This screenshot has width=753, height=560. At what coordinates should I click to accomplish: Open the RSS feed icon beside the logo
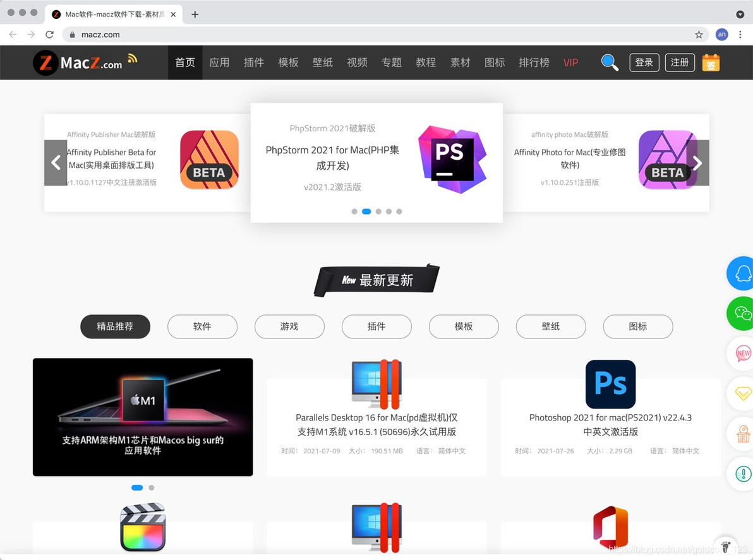[x=133, y=59]
